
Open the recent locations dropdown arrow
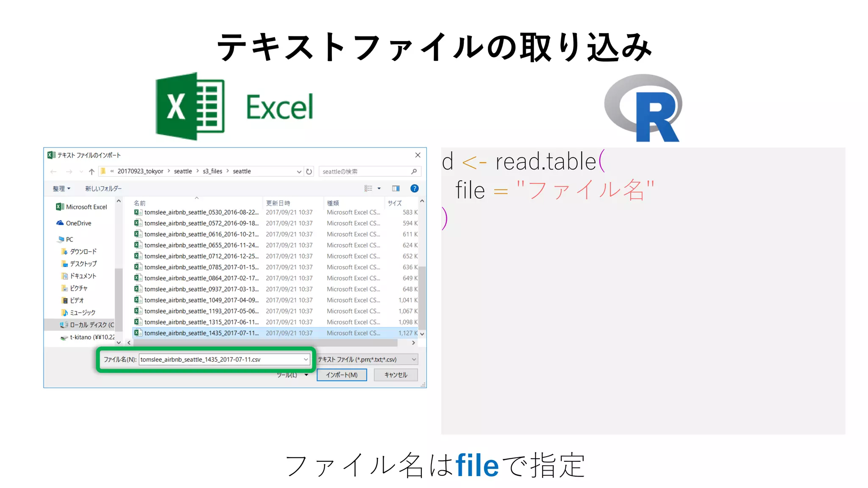pos(81,172)
